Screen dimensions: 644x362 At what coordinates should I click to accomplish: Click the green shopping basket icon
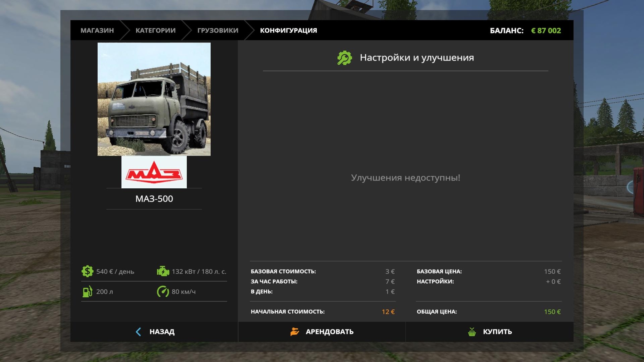472,332
